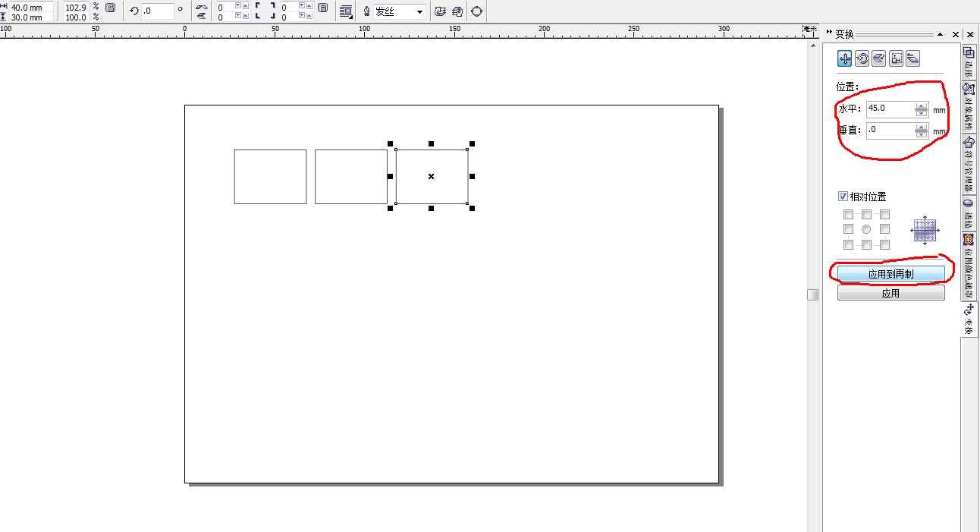Click the top-left corner roundness field
The width and height of the screenshot is (980, 532).
[x=225, y=7]
